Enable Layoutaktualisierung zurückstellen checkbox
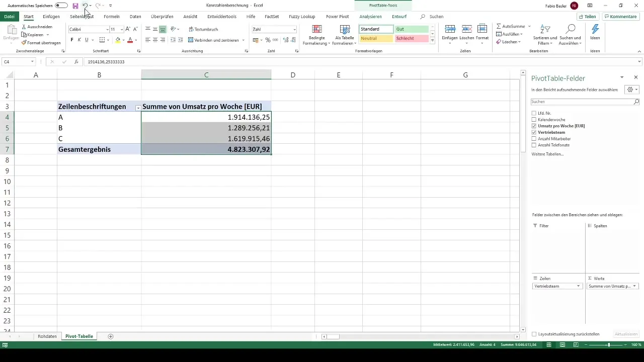Screen dimensions: 644x362 pos(534,334)
